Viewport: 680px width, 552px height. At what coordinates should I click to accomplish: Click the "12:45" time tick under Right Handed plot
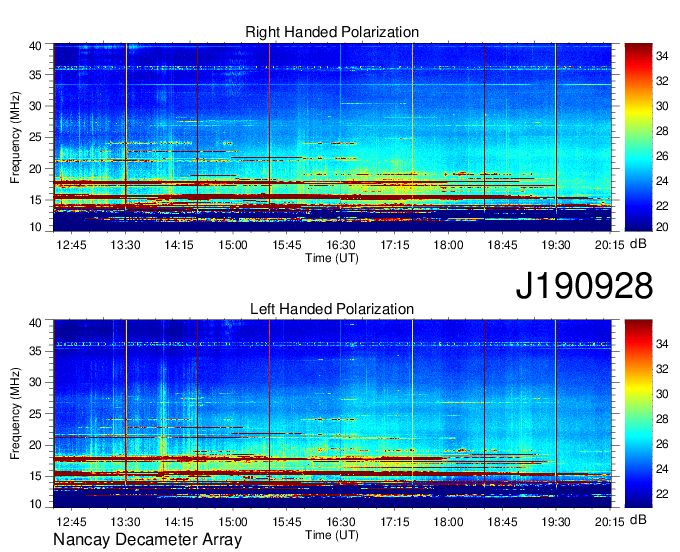click(72, 245)
